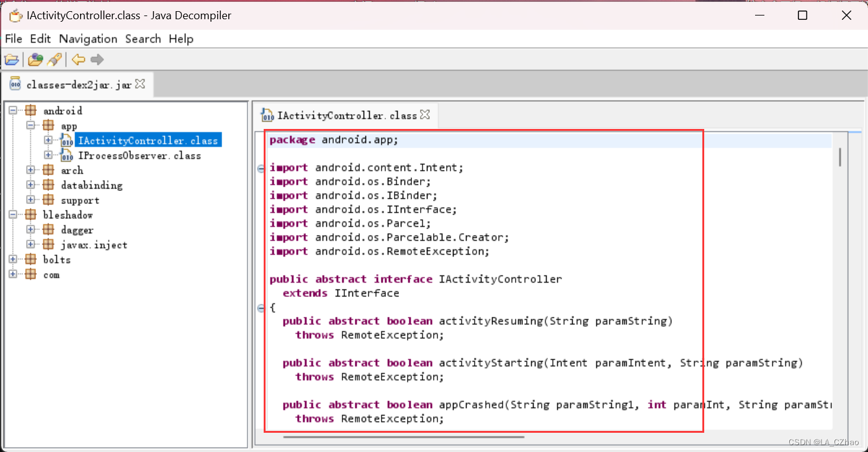
Task: Collapse the app tree node
Action: 31,125
